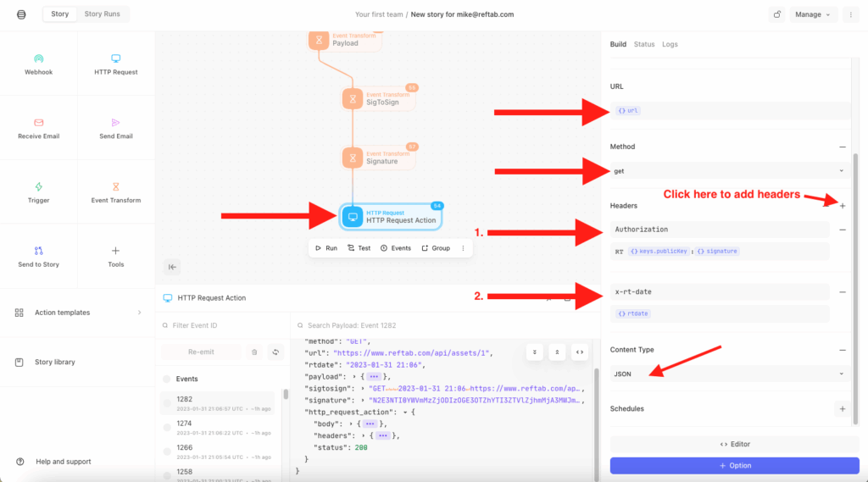
Task: Click the Re-emit button
Action: tap(201, 352)
